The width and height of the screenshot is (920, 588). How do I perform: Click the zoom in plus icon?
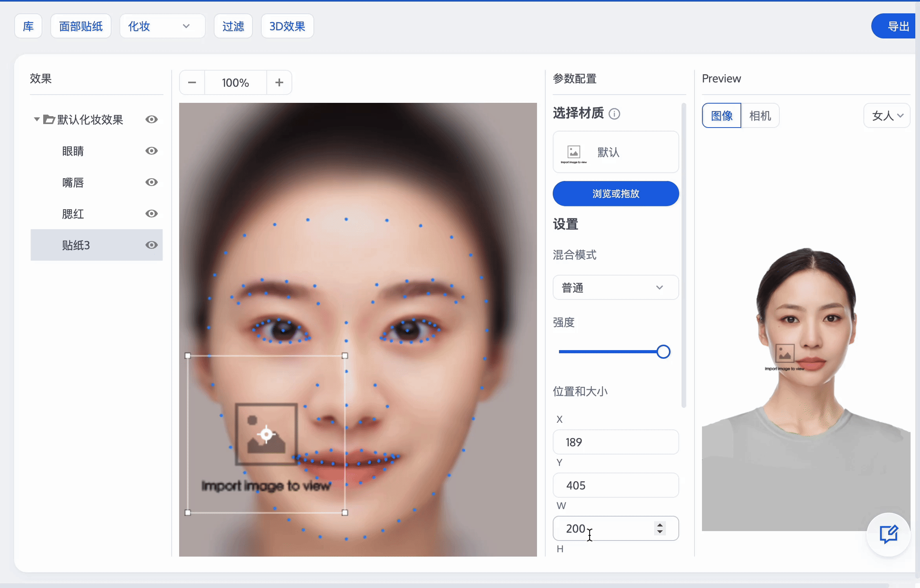click(279, 82)
